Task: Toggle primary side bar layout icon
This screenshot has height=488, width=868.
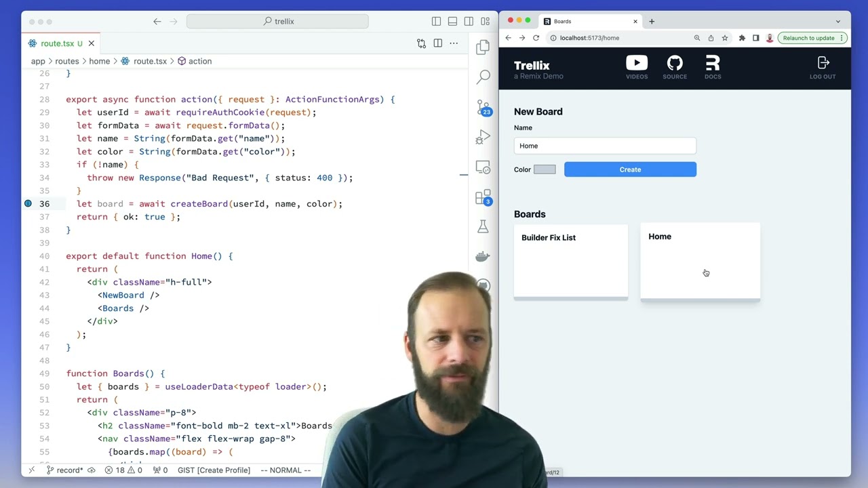Action: point(436,22)
